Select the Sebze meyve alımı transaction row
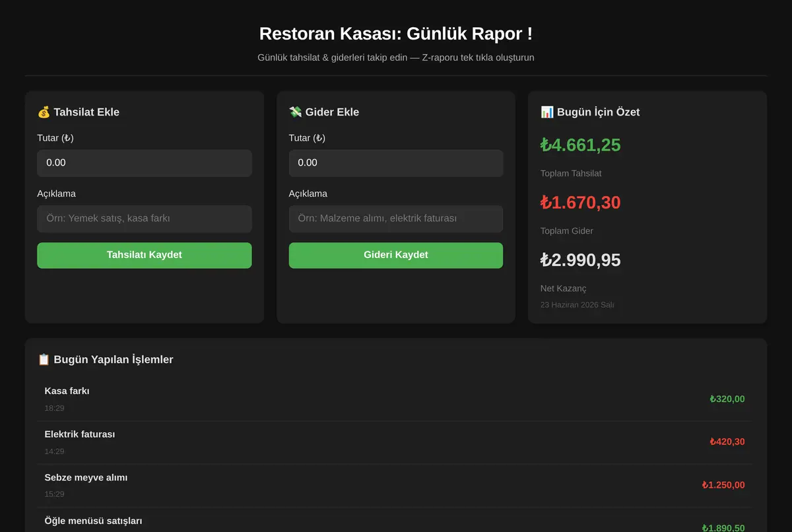The image size is (792, 532). [x=395, y=486]
